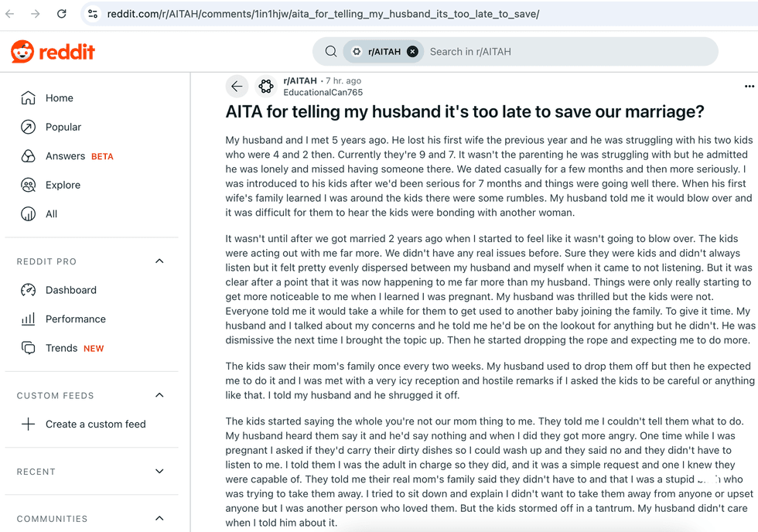This screenshot has height=532, width=758.
Task: Remove the r/AITAH search filter chip
Action: click(x=412, y=52)
